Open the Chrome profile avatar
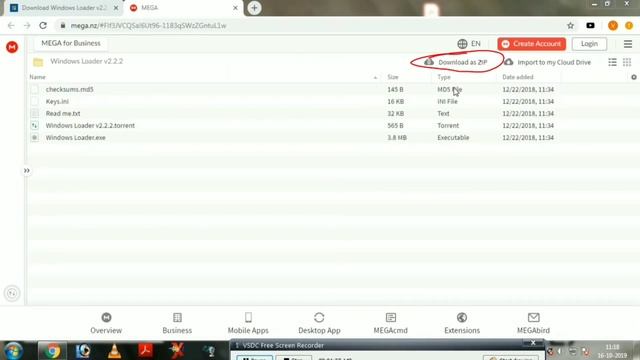Viewport: 640px width, 360px height. pos(613,25)
